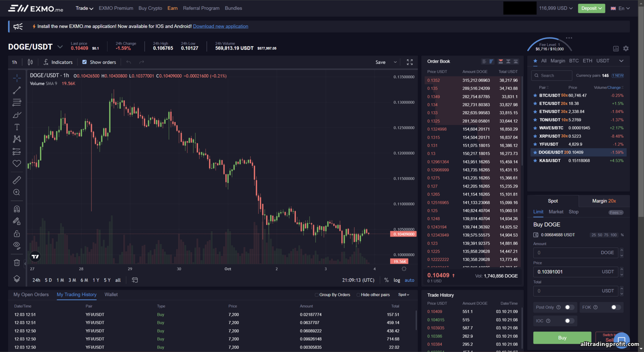Click the ruler measure tool

17,180
